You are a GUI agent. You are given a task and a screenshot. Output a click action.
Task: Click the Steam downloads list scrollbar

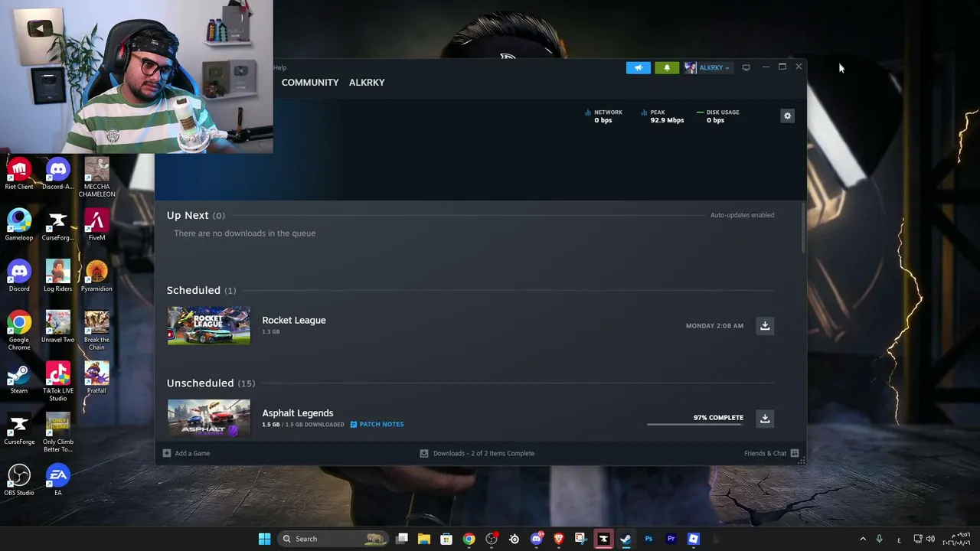[x=803, y=227]
